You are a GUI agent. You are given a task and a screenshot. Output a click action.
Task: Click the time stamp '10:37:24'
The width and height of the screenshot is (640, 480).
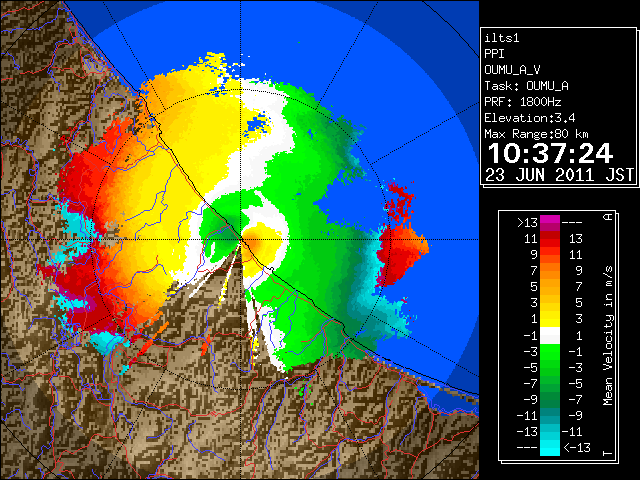coord(550,153)
